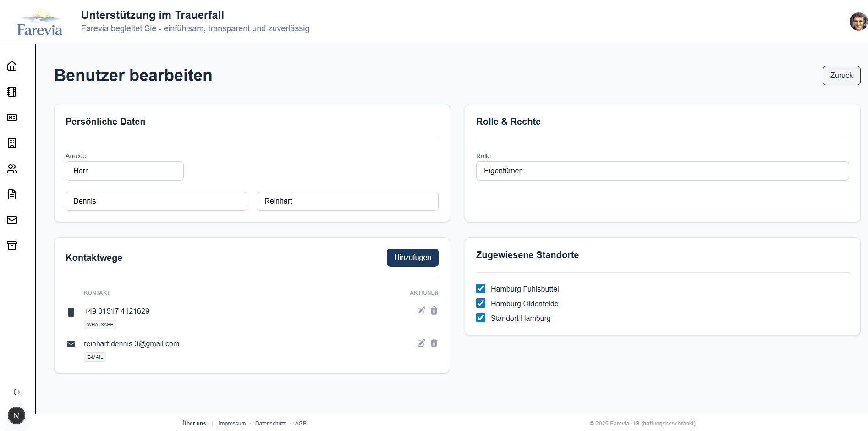Screen dimensions: 868x431
Task: Uncheck Hamburg Oldenfelde location
Action: point(481,303)
